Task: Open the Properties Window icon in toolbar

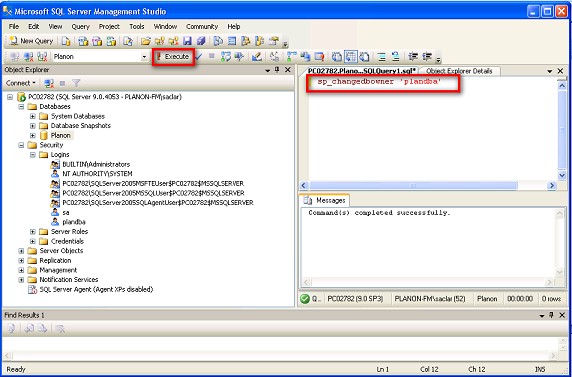Action: click(274, 41)
